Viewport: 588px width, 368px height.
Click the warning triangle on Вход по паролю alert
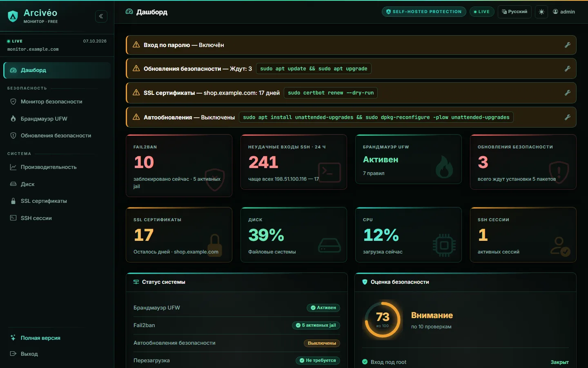tap(136, 45)
